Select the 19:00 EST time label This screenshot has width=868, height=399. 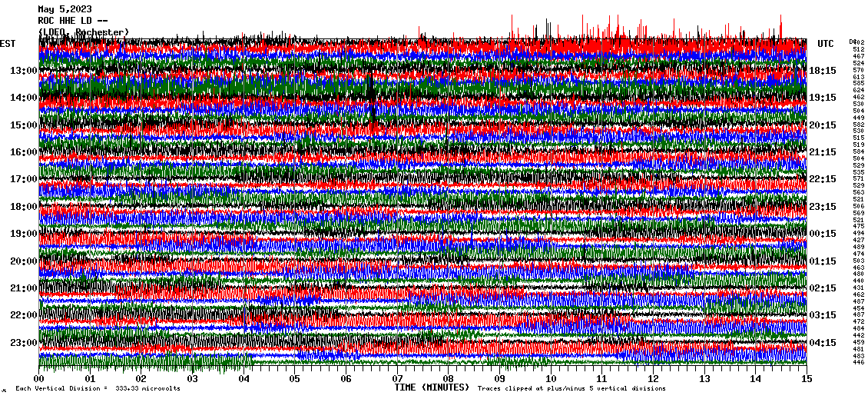24,234
